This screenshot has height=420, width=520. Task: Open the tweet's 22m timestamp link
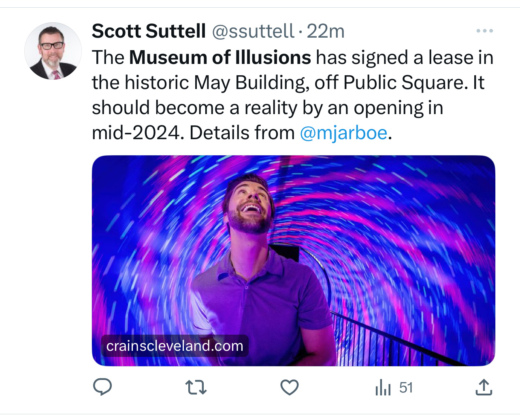326,31
